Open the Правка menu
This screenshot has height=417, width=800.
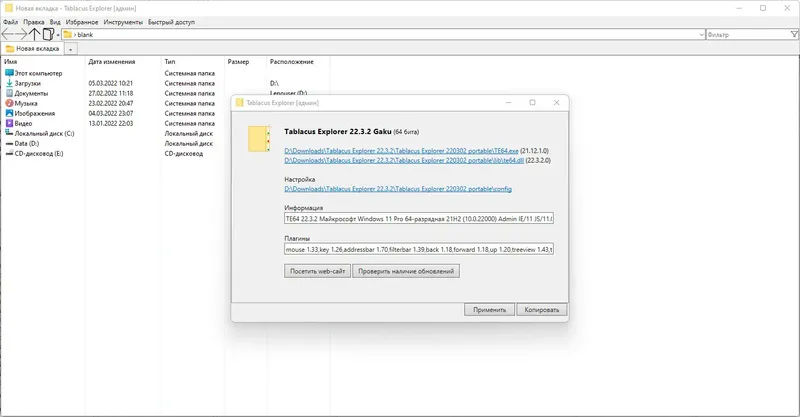tap(34, 22)
